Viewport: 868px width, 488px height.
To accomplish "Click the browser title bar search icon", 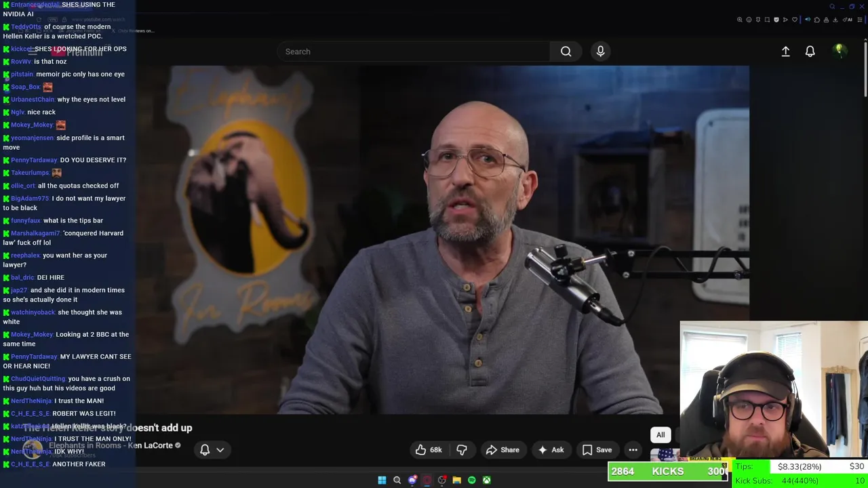I will [x=832, y=6].
